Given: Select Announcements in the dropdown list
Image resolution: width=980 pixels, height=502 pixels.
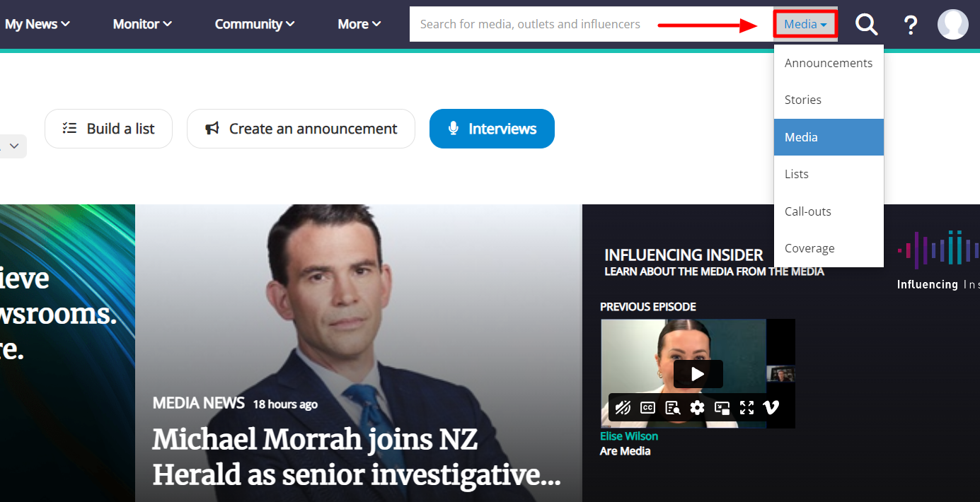Looking at the screenshot, I should (829, 63).
